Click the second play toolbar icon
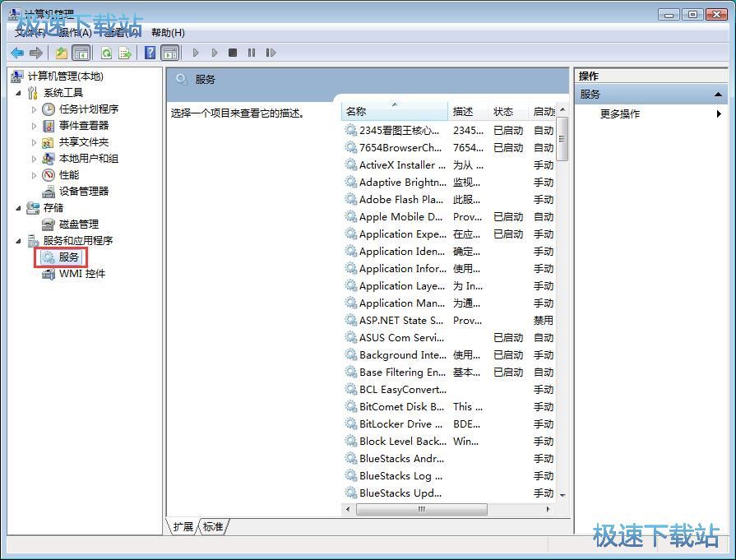Image resolution: width=736 pixels, height=560 pixels. click(x=215, y=53)
